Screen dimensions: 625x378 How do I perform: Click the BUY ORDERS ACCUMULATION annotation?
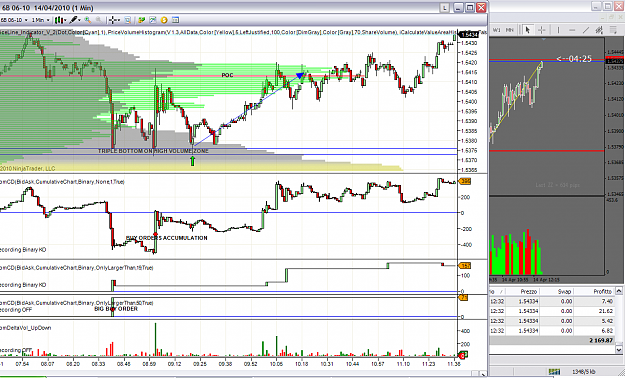(x=167, y=238)
